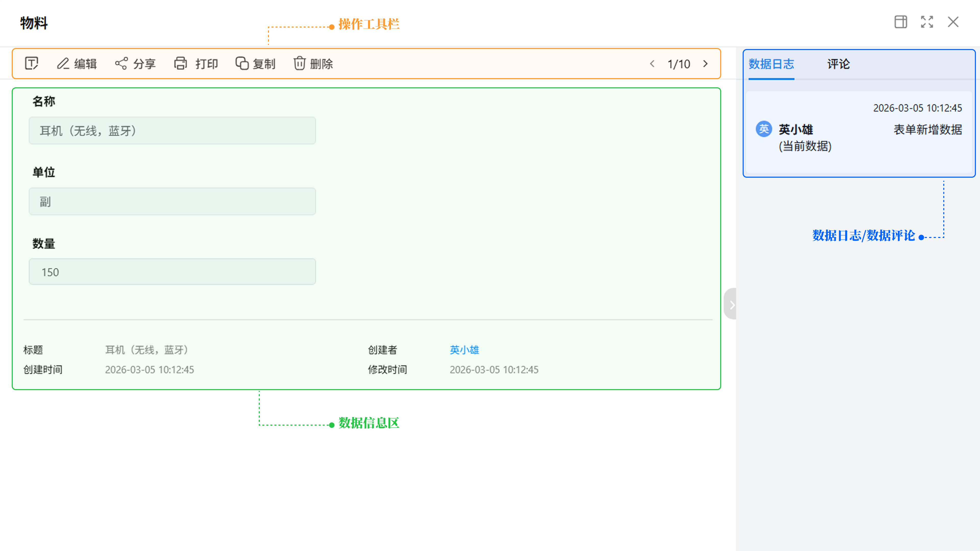Open creator link 英小雄

pyautogui.click(x=464, y=350)
